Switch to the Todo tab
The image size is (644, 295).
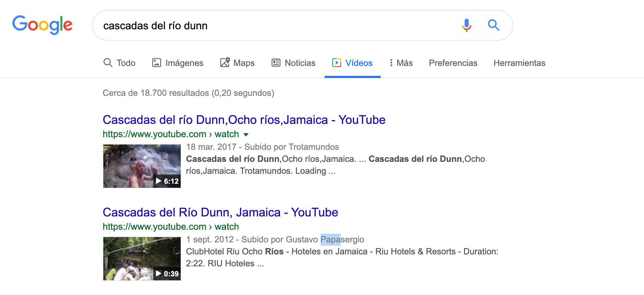click(119, 63)
